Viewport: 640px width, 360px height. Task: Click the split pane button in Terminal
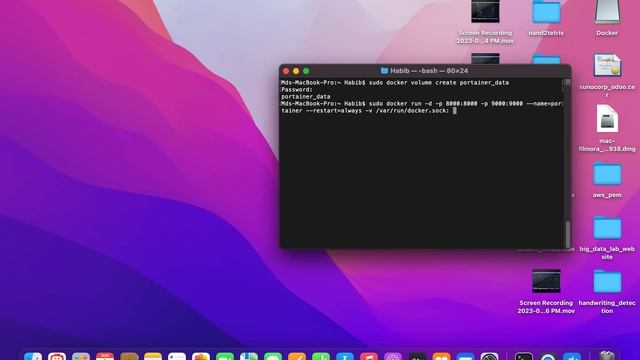point(567,82)
